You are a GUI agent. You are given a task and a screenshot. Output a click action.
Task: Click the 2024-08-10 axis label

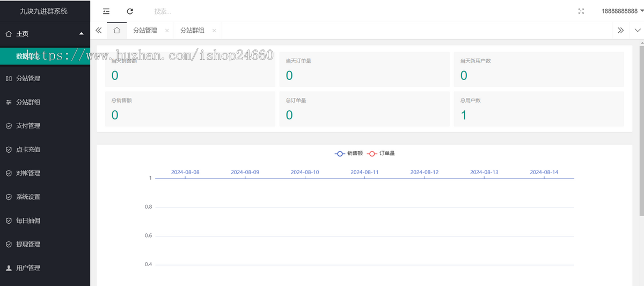click(x=305, y=172)
